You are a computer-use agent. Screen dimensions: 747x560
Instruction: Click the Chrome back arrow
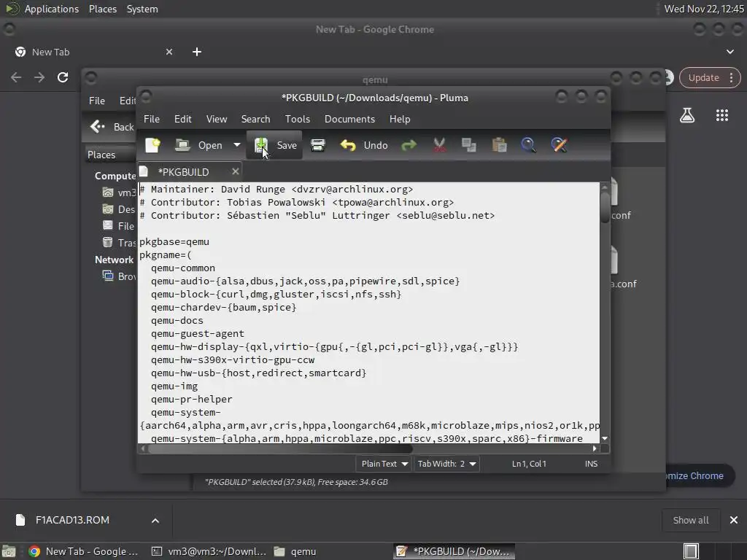coord(16,77)
